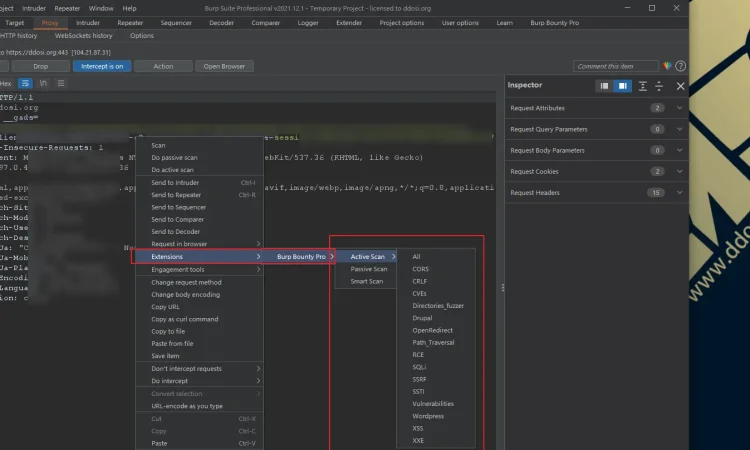Toggle the show non-printable characters \n icon
Viewport: 750px width, 450px height.
click(43, 83)
